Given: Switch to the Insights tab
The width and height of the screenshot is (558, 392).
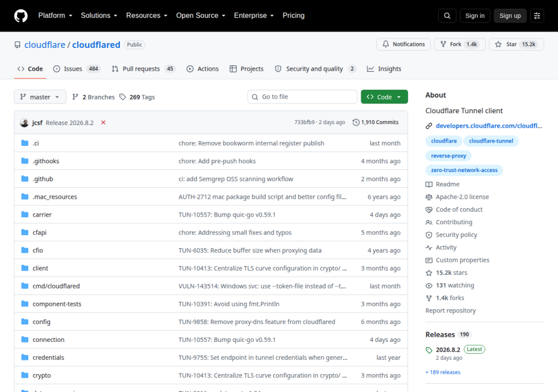Looking at the screenshot, I should click(384, 69).
